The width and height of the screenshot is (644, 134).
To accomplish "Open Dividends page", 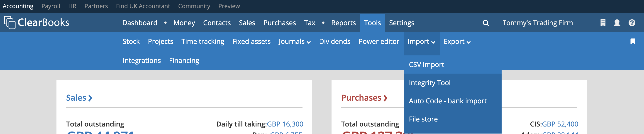I will (x=334, y=41).
